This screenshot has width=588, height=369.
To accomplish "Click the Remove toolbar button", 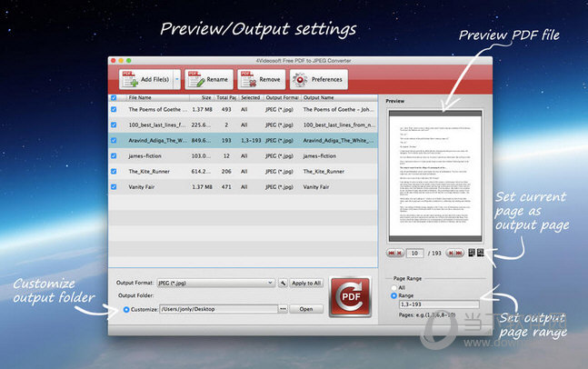I will click(261, 79).
